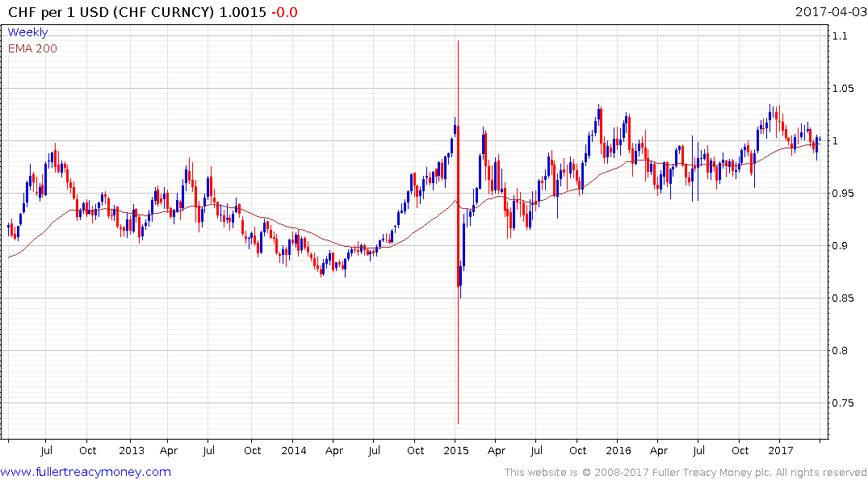Click the 0.8 price axis label
868x484 pixels.
point(840,351)
